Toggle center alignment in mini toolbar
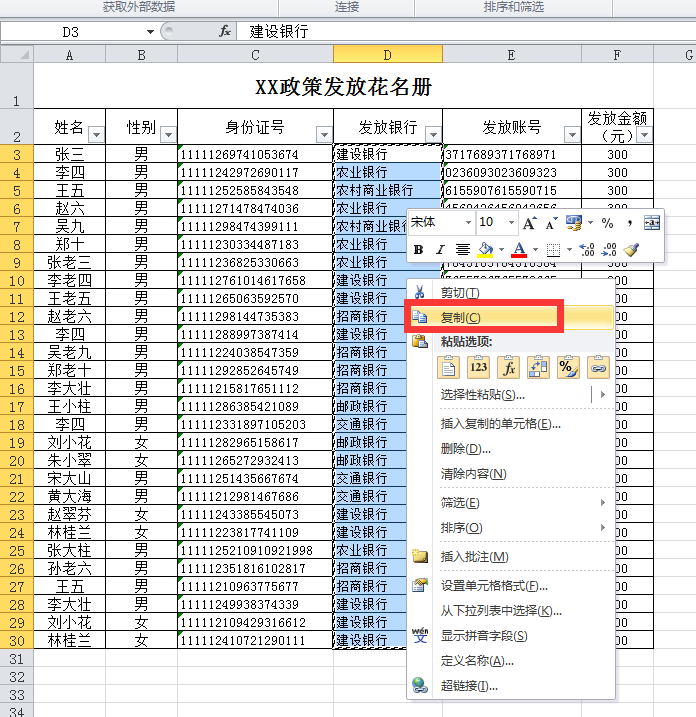This screenshot has height=717, width=696. pos(462,250)
